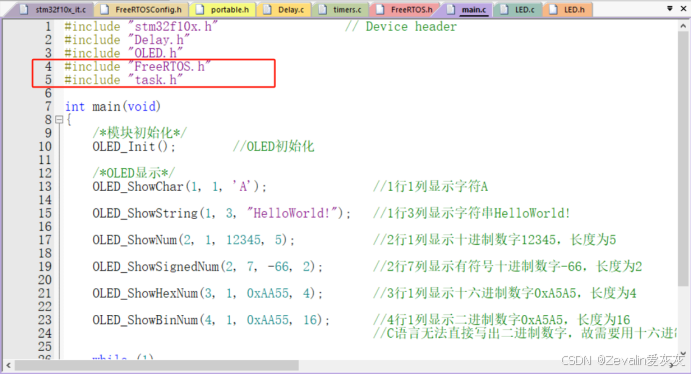
Task: Click the OLED_ShowString function call
Action: pyautogui.click(x=221, y=213)
